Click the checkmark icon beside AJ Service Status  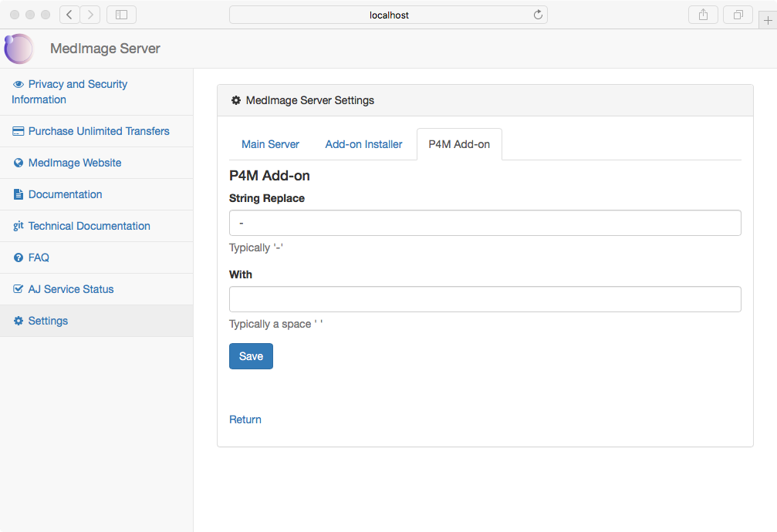pyautogui.click(x=19, y=289)
